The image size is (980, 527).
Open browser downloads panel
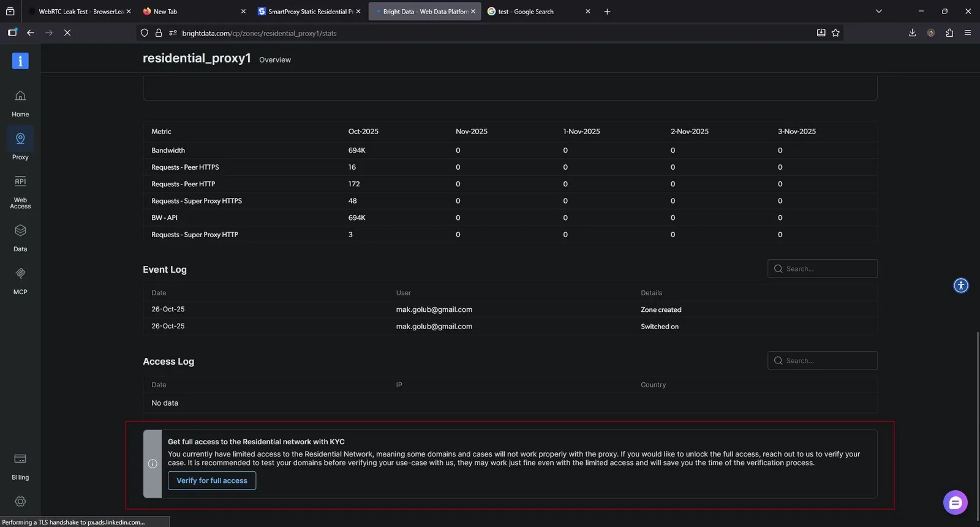pos(912,32)
